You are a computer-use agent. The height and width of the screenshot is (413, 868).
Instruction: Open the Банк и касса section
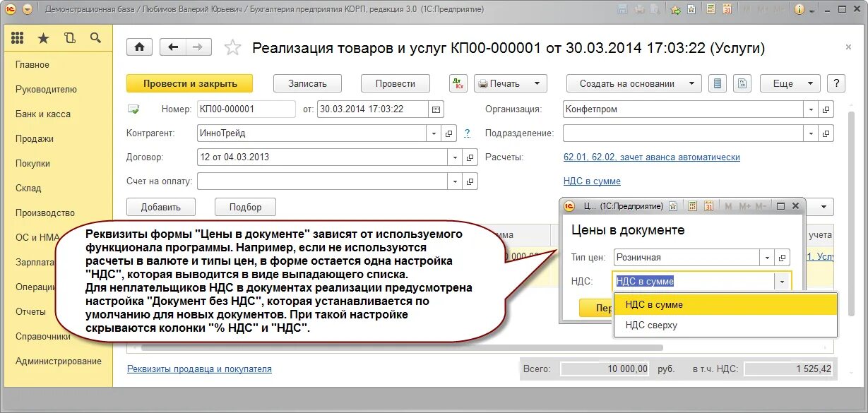pyautogui.click(x=43, y=114)
